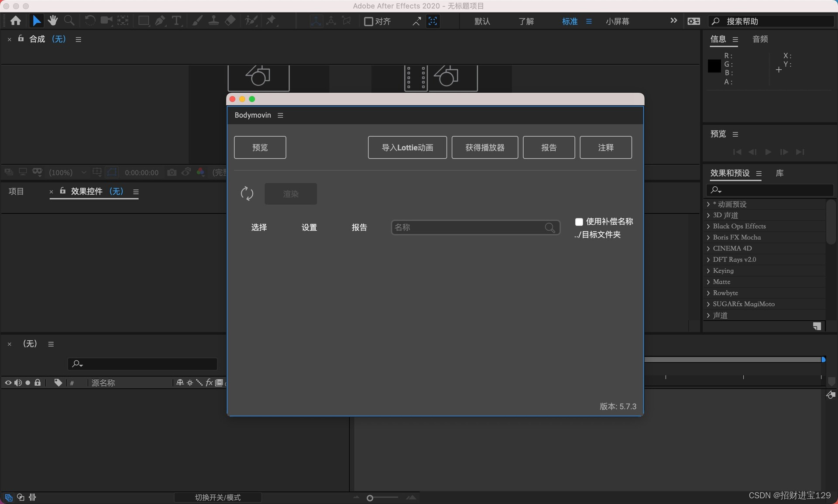Click the shy layer column icon in timeline
The width and height of the screenshot is (838, 504).
coord(180,383)
